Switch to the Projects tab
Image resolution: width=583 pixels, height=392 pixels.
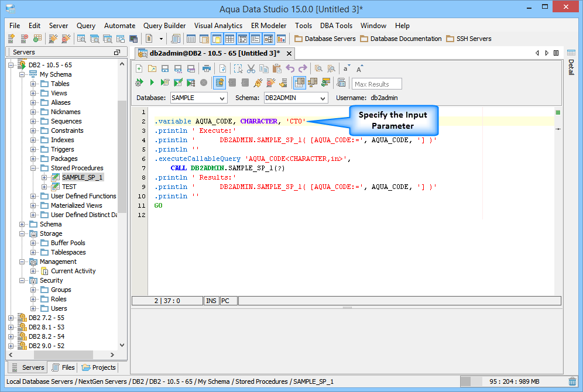(99, 367)
